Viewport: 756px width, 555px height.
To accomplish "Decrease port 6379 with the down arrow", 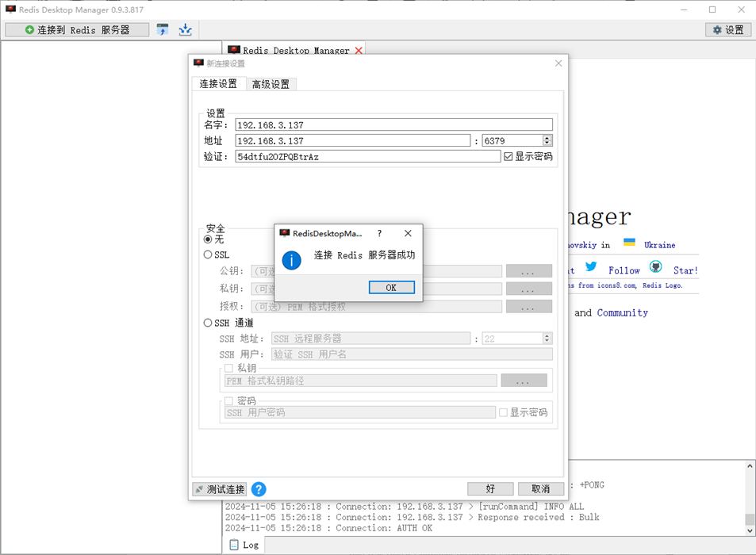I will pos(547,144).
